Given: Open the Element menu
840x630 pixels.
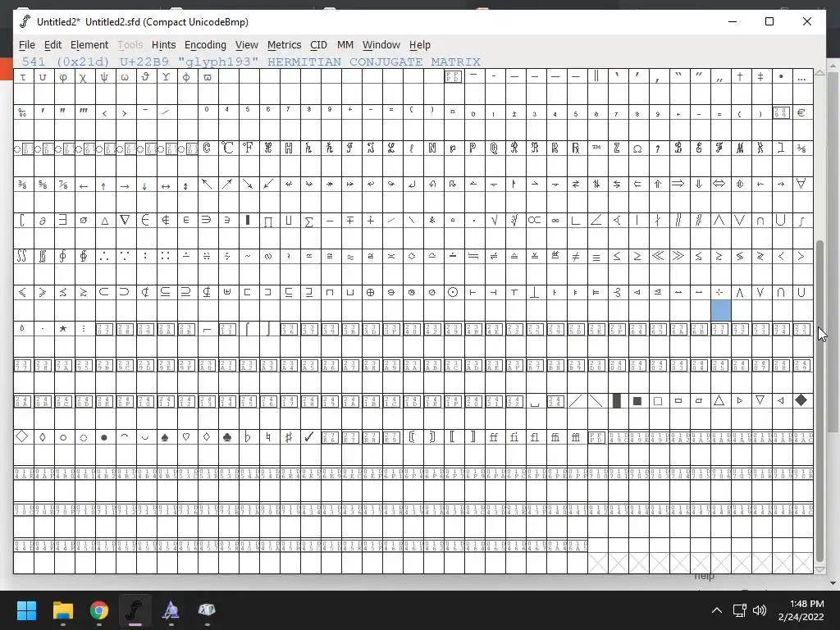Looking at the screenshot, I should tap(89, 45).
